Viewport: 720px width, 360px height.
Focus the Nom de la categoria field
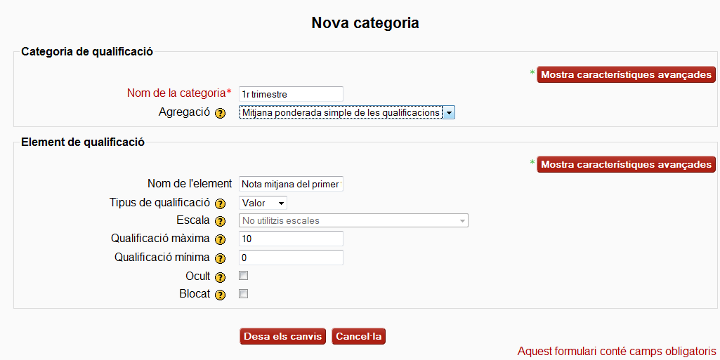291,94
